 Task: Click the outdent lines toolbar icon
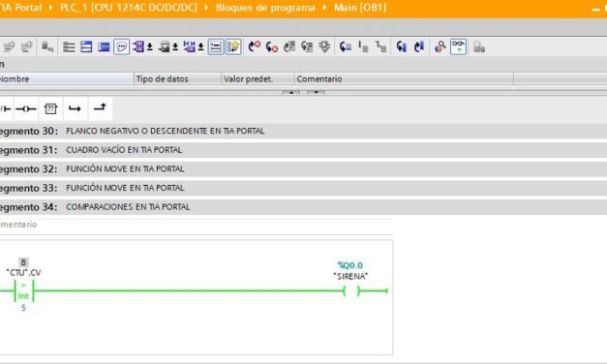(380, 46)
